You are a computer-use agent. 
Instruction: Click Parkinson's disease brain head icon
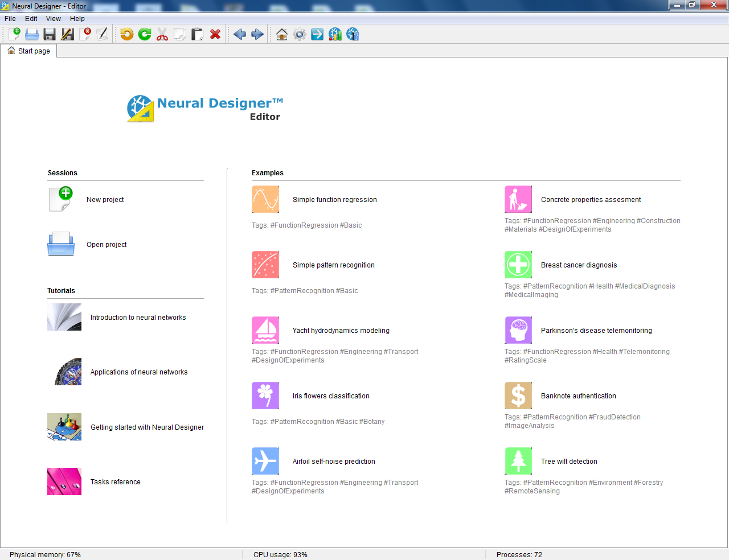coord(518,330)
